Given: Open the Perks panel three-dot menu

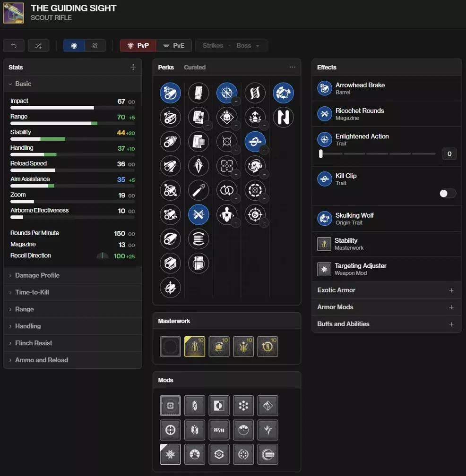Looking at the screenshot, I should pyautogui.click(x=292, y=68).
